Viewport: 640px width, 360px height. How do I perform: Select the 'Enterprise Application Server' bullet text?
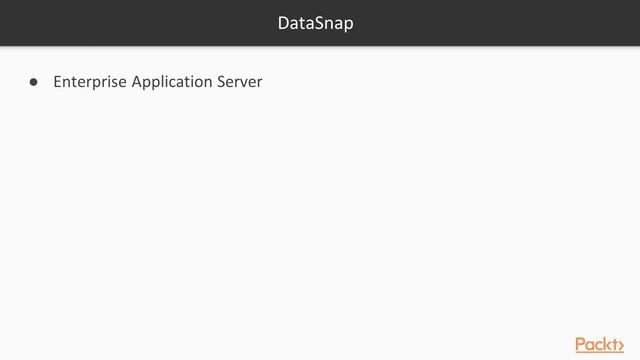(x=158, y=82)
